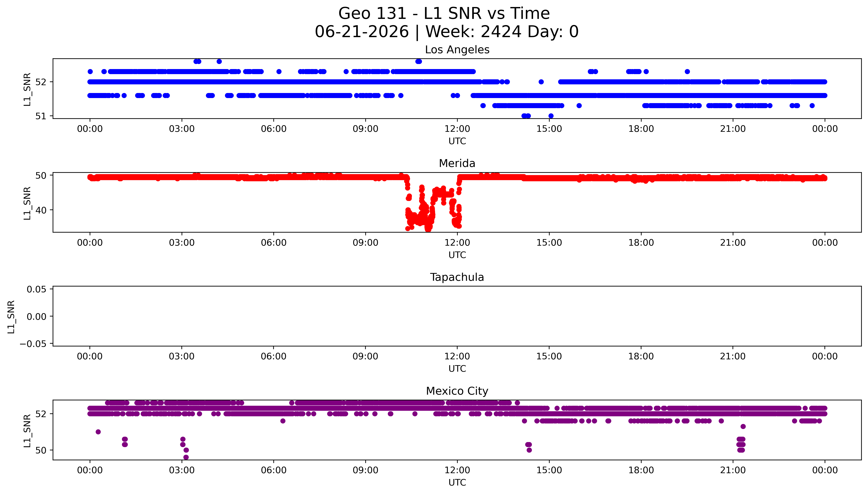Click the Merida subplot title

[x=457, y=164]
